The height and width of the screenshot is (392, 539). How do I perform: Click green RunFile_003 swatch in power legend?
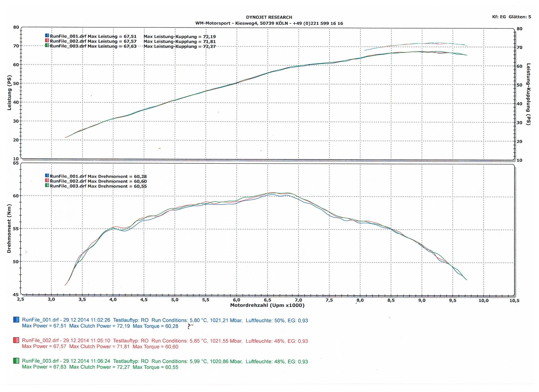(x=47, y=45)
